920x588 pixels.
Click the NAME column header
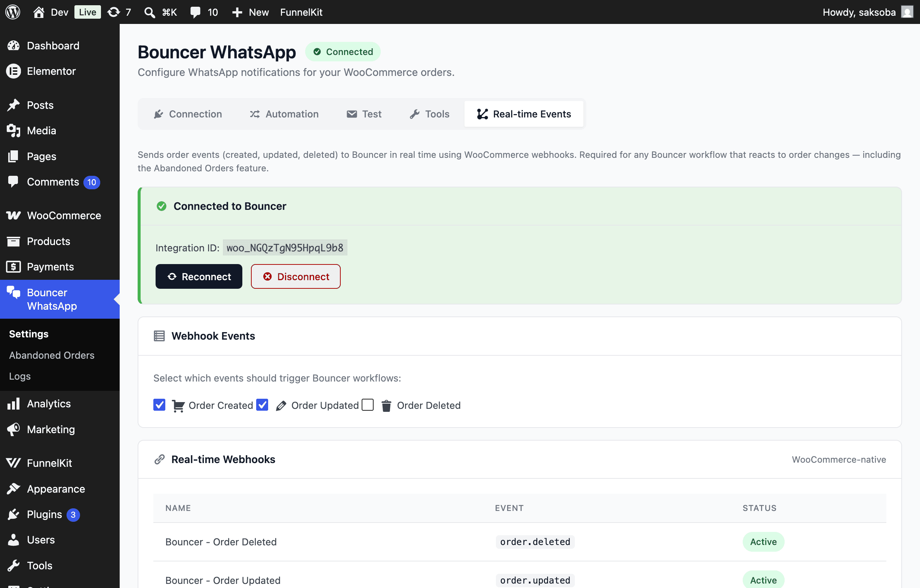click(x=178, y=508)
